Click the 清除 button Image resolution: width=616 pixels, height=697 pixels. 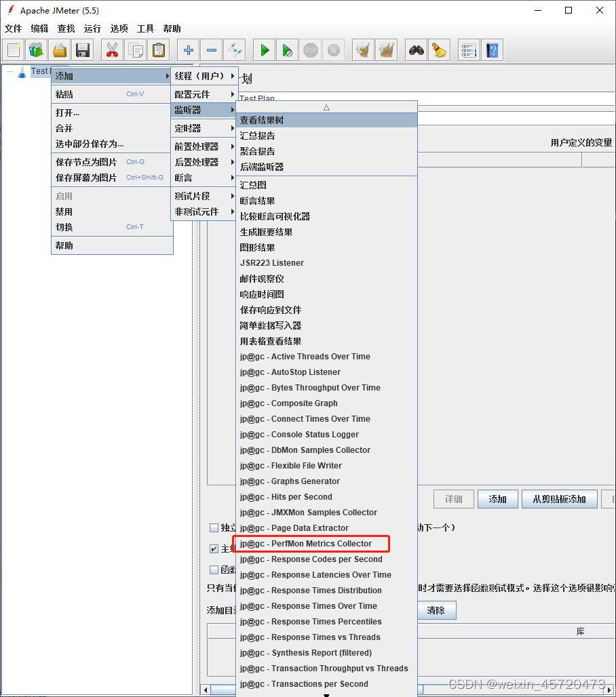[436, 610]
